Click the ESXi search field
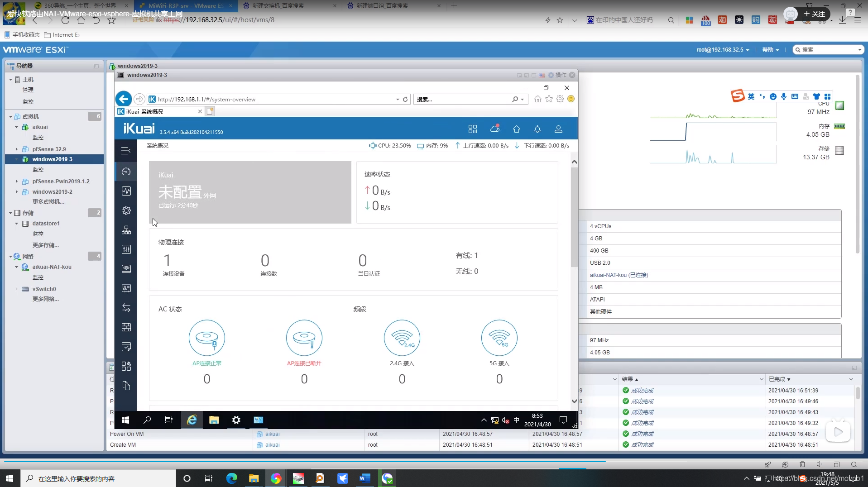This screenshot has height=487, width=868. point(829,50)
